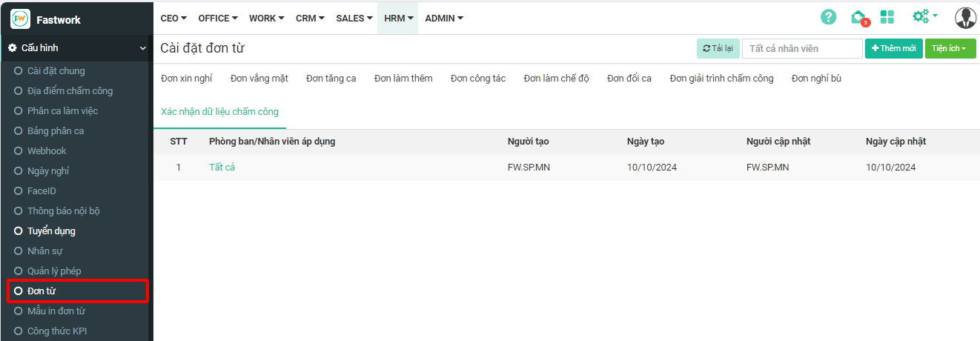This screenshot has height=341, width=980.
Task: Switch to the Đơn giải trình chấm công tab
Action: (x=721, y=78)
